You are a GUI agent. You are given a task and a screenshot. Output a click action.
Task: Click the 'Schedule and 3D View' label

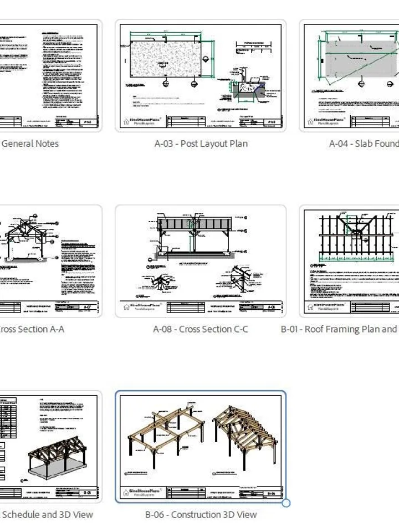pyautogui.click(x=47, y=514)
